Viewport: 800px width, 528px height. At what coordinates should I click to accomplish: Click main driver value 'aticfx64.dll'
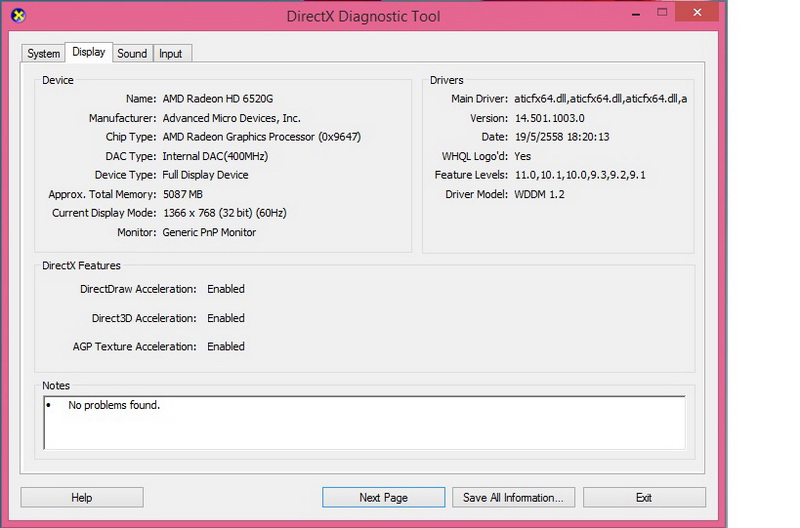click(601, 98)
